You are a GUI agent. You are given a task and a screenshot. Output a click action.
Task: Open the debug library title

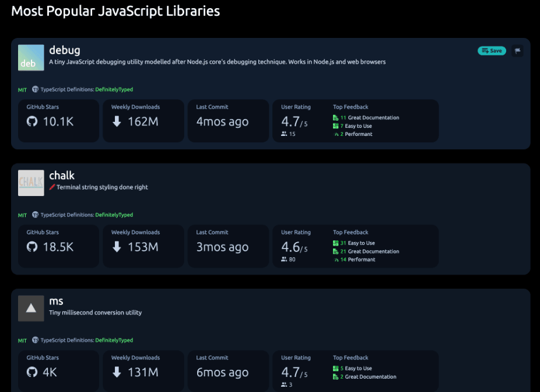[65, 50]
